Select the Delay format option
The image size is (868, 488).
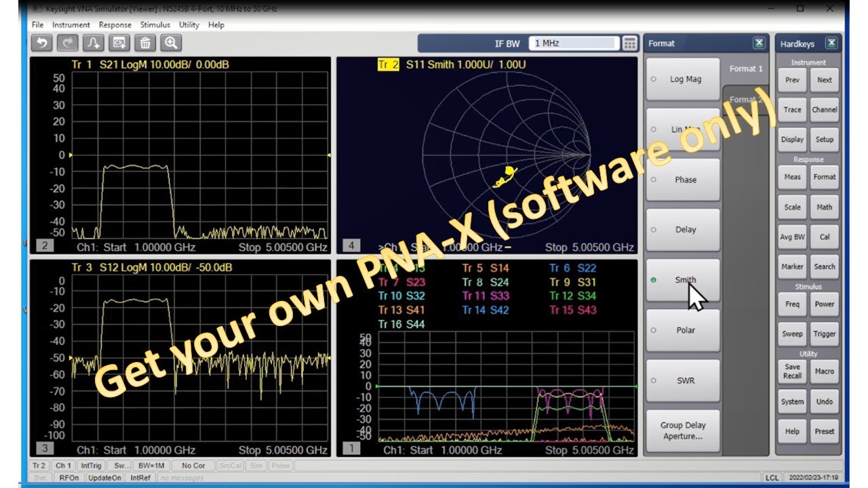click(x=683, y=230)
